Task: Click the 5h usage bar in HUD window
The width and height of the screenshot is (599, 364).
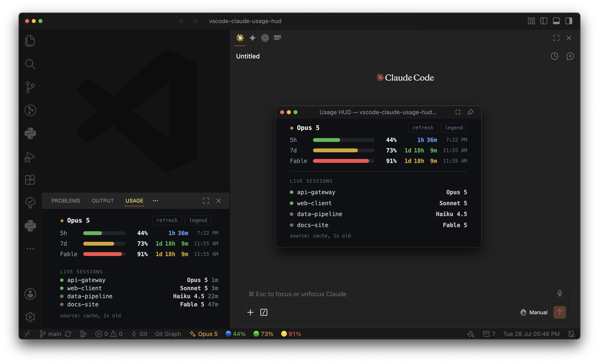Action: pos(344,140)
